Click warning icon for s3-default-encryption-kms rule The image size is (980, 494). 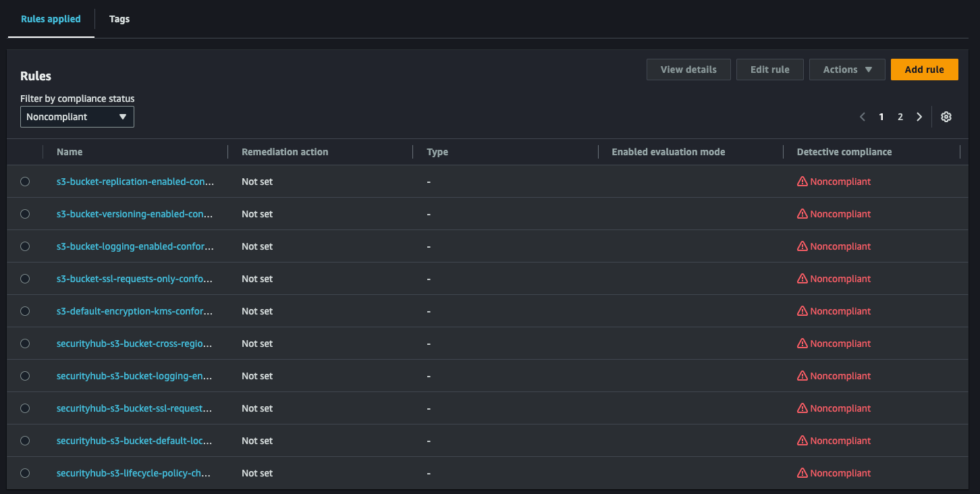point(802,311)
